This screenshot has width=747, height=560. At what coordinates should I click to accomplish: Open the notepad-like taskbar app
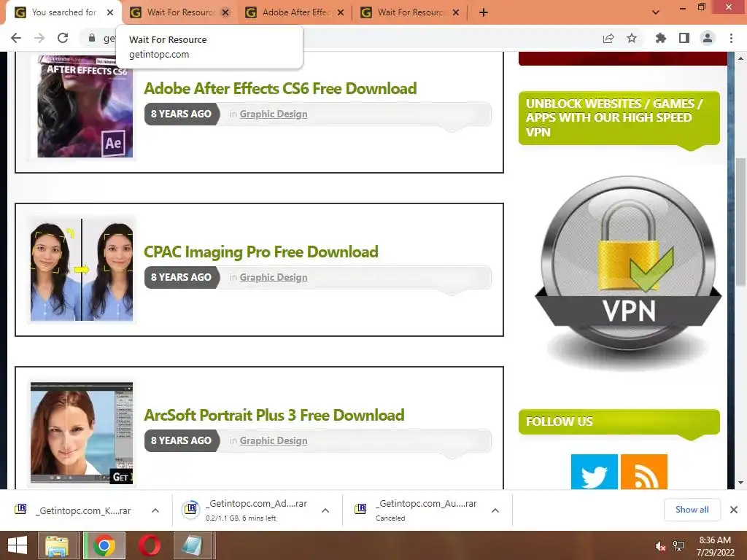tap(193, 545)
